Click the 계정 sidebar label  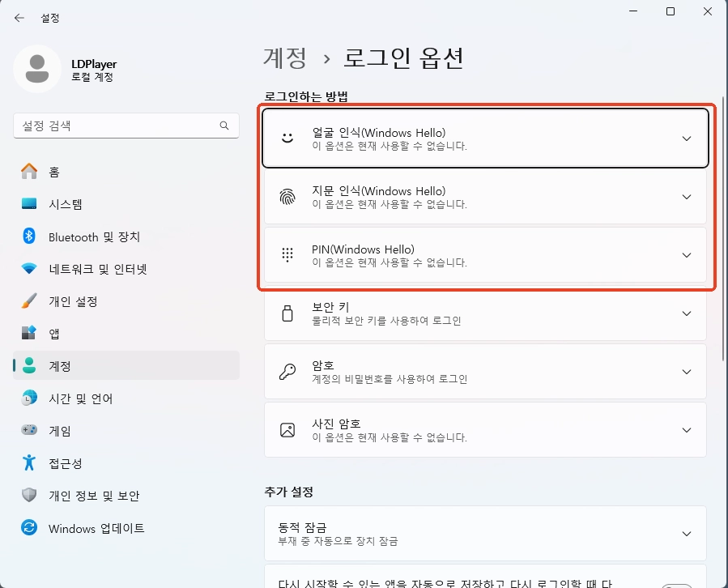(60, 366)
